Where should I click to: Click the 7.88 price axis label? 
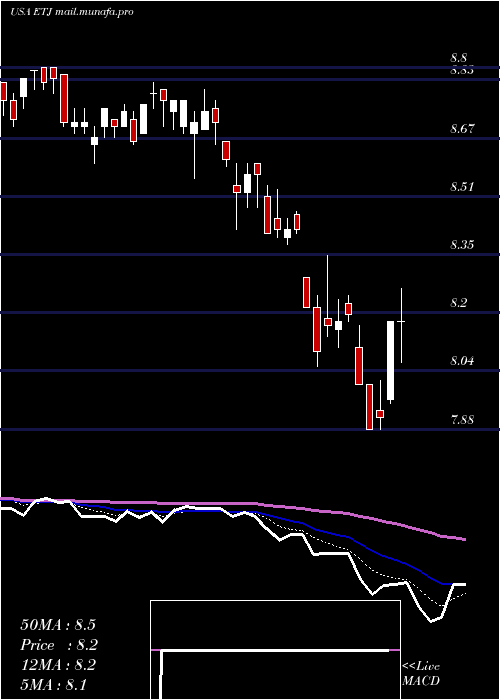[462, 419]
